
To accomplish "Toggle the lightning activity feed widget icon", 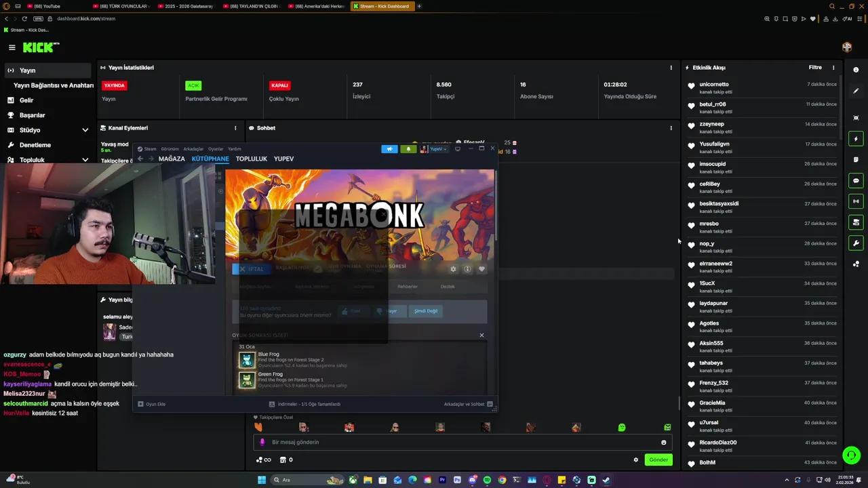I will (856, 139).
